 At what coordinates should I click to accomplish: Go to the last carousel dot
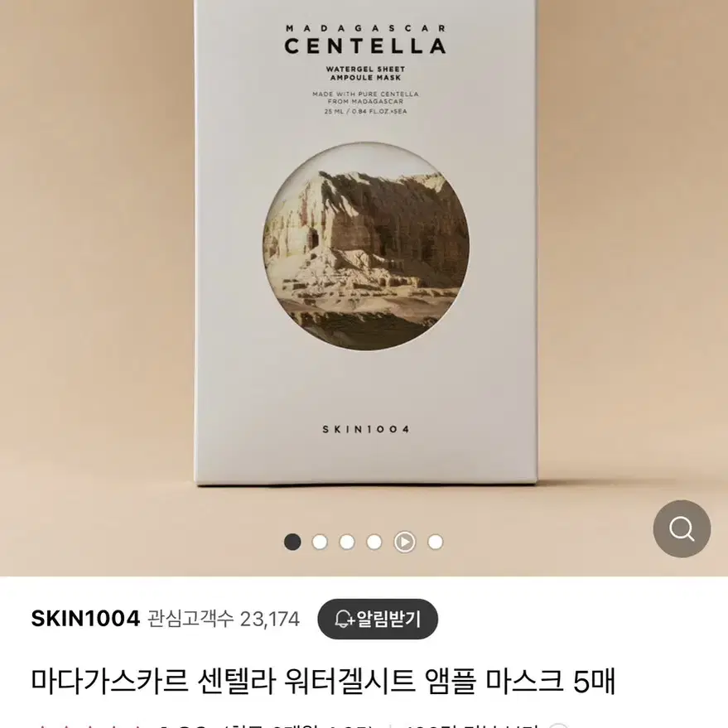[435, 542]
